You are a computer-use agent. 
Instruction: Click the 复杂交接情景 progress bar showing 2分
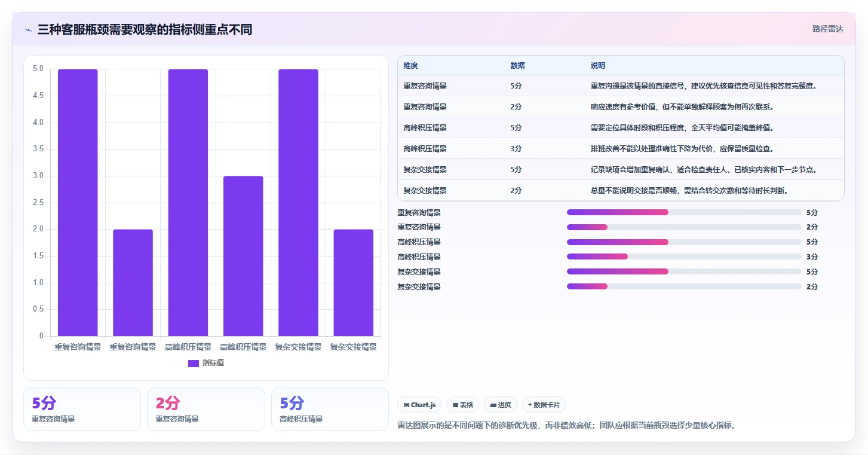pos(683,287)
